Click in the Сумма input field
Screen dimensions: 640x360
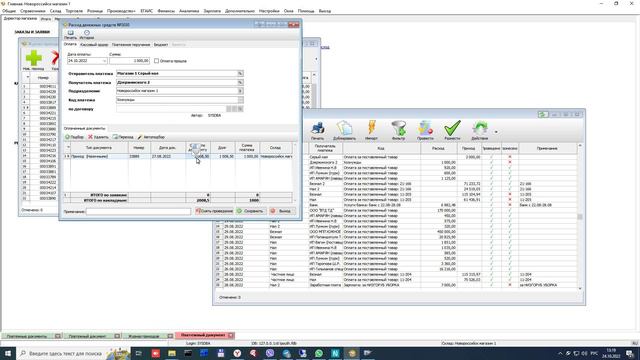point(129,61)
